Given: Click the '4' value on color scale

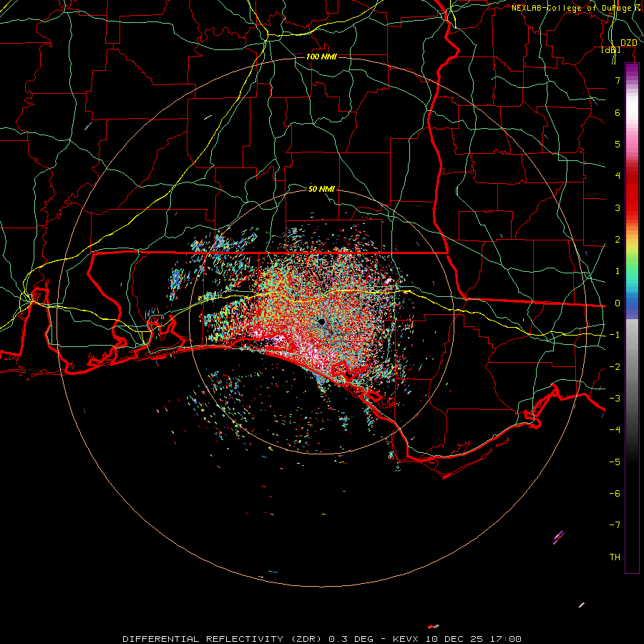Looking at the screenshot, I should click(x=618, y=176).
